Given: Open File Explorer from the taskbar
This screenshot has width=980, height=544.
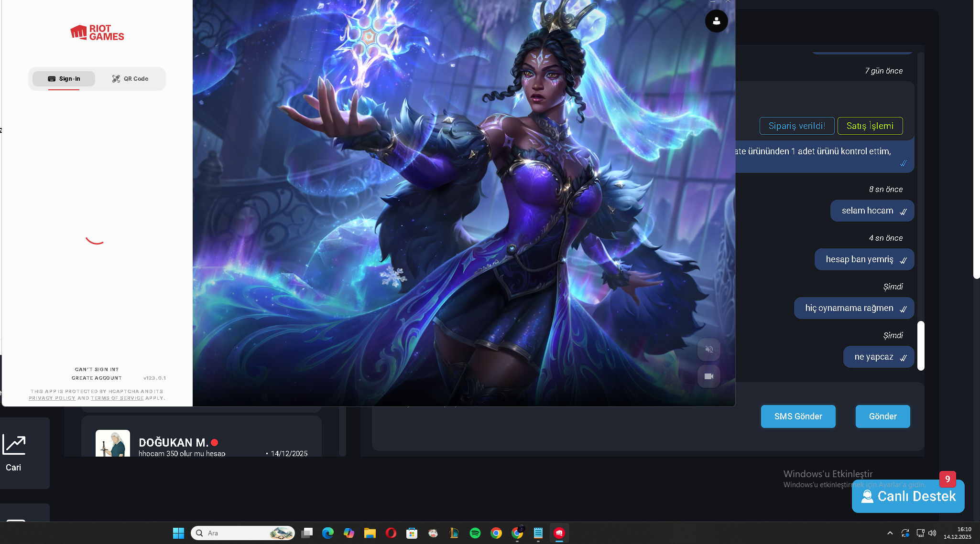Looking at the screenshot, I should click(370, 533).
